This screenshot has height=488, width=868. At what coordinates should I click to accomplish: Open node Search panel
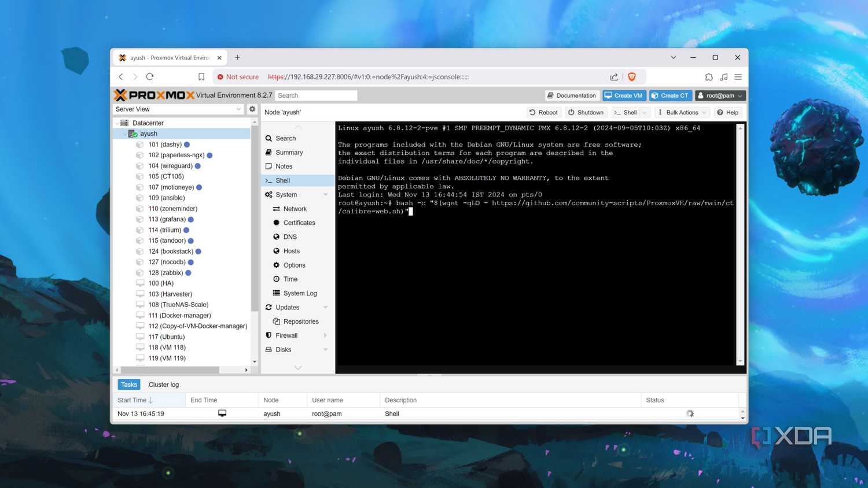click(286, 138)
